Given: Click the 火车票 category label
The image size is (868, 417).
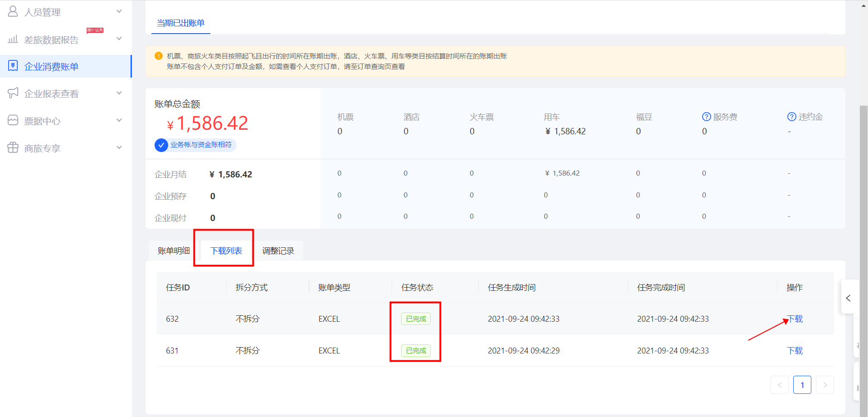Looking at the screenshot, I should tap(482, 117).
